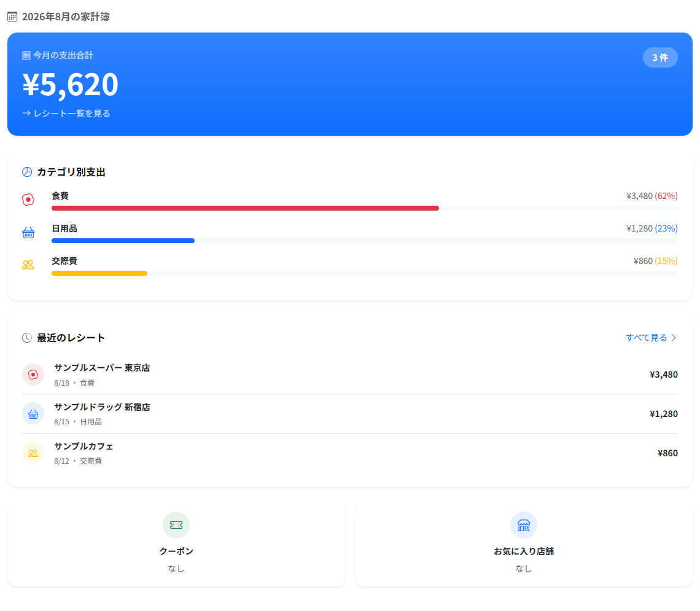700x611 pixels.
Task: Click the calendar icon beside 2026年8月の家計簿
Action: [12, 17]
